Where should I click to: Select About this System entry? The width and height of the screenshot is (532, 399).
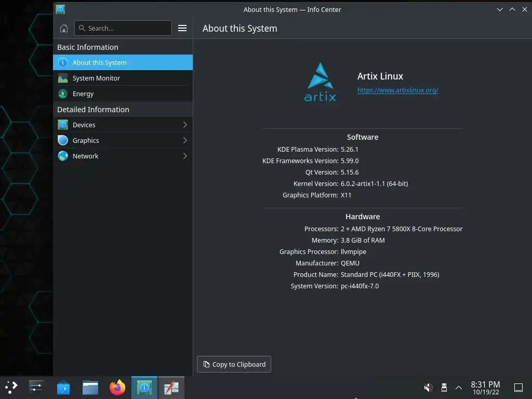click(123, 62)
